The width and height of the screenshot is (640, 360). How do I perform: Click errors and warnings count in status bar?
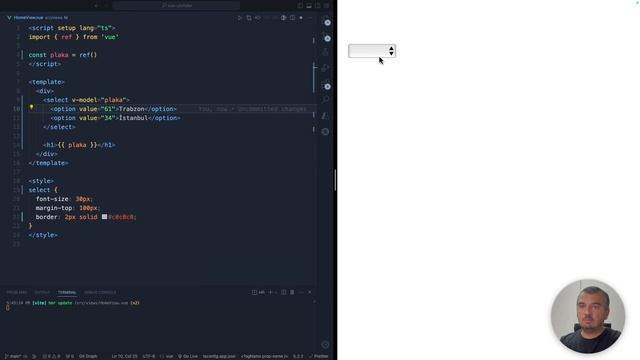51,356
